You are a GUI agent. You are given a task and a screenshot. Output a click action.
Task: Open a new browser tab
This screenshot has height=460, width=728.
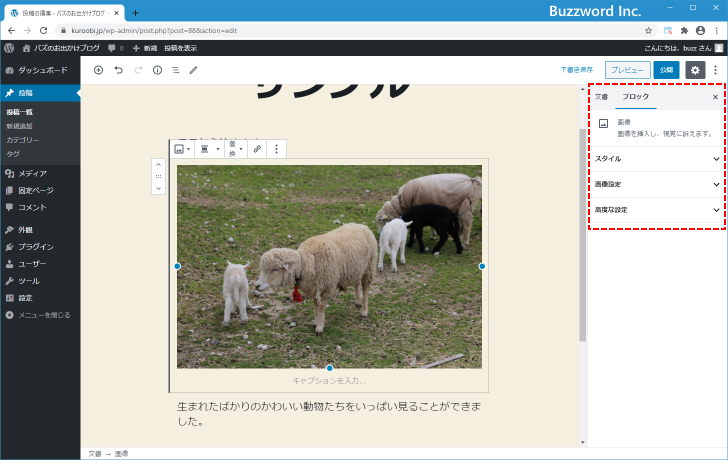(135, 13)
